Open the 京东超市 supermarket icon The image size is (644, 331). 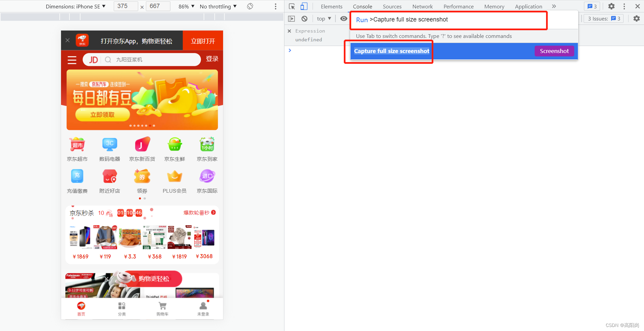click(x=77, y=145)
